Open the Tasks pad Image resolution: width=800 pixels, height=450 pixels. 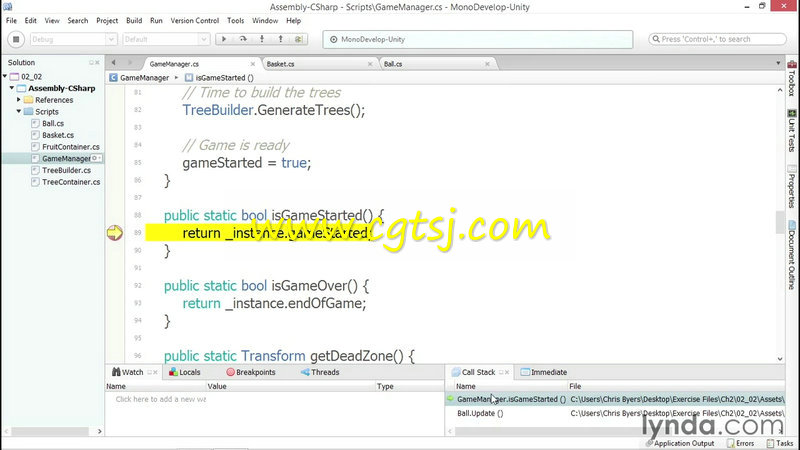click(780, 443)
